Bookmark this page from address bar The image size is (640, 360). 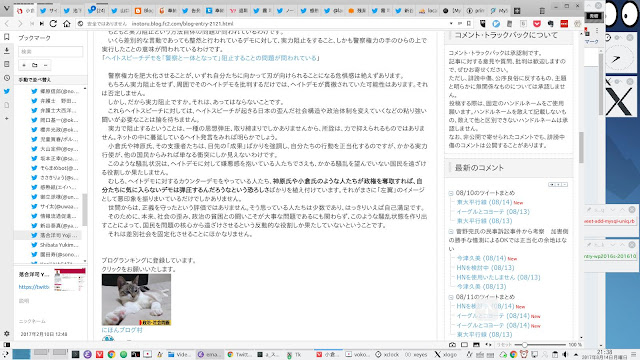pos(469,24)
